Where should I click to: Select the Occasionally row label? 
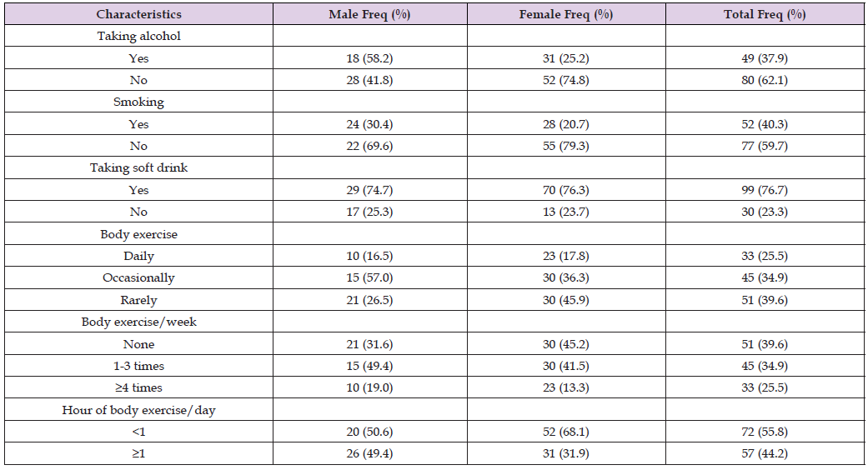[x=138, y=277]
